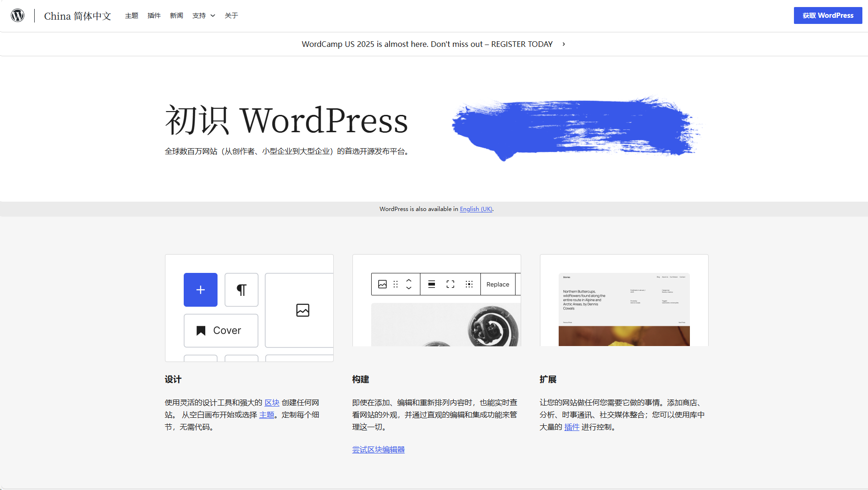The height and width of the screenshot is (490, 868).
Task: Click the paragraph block icon
Action: coord(241,290)
